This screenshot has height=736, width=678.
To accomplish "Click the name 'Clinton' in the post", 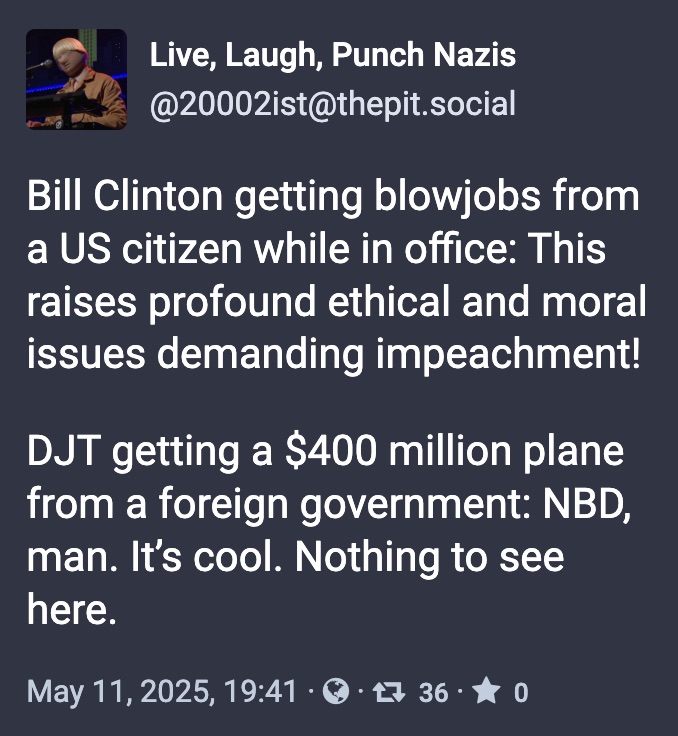I will point(158,197).
